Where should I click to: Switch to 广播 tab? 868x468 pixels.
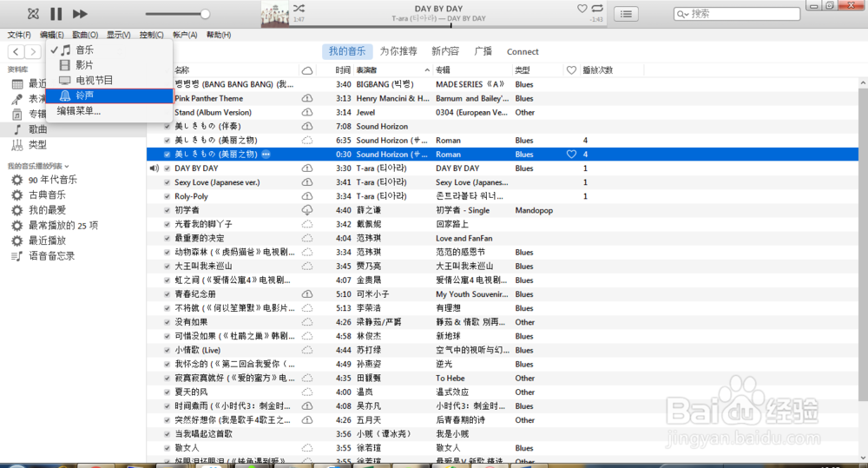point(483,51)
